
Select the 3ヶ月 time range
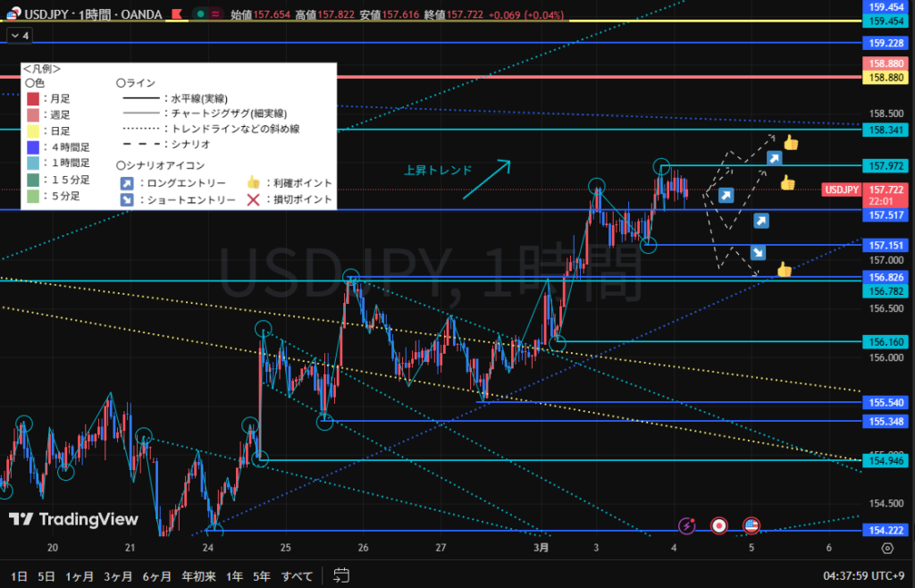pyautogui.click(x=119, y=575)
